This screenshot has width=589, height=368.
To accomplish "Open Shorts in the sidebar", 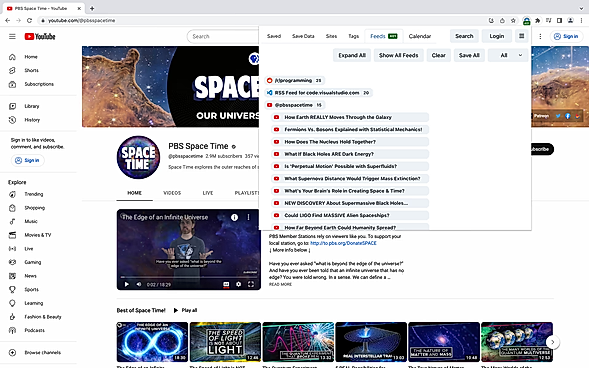I will [x=31, y=70].
